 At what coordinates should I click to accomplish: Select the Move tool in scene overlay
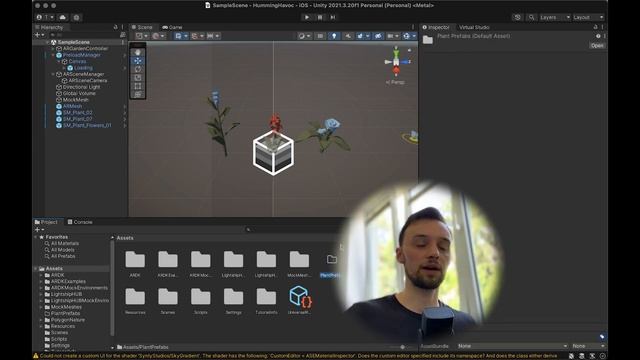(x=138, y=61)
